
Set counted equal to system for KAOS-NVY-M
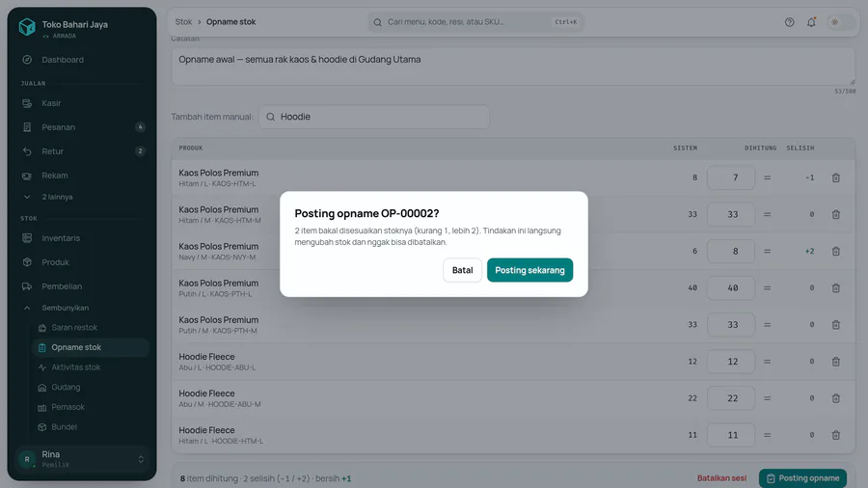point(768,251)
